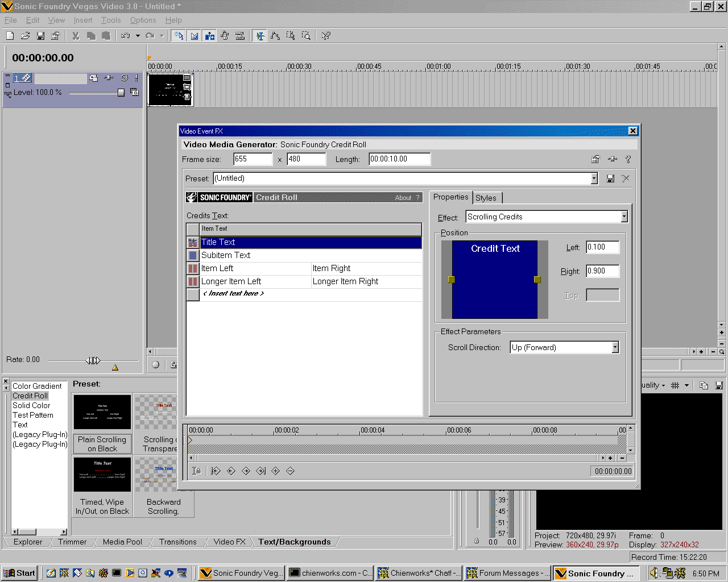Click the chienworks.com taskbar button
The image size is (728, 582).
[330, 573]
